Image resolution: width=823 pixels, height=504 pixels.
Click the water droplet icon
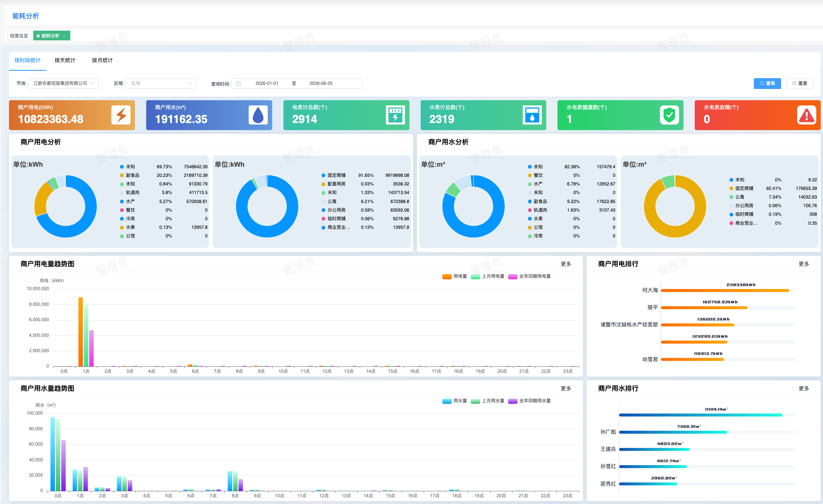(x=258, y=115)
